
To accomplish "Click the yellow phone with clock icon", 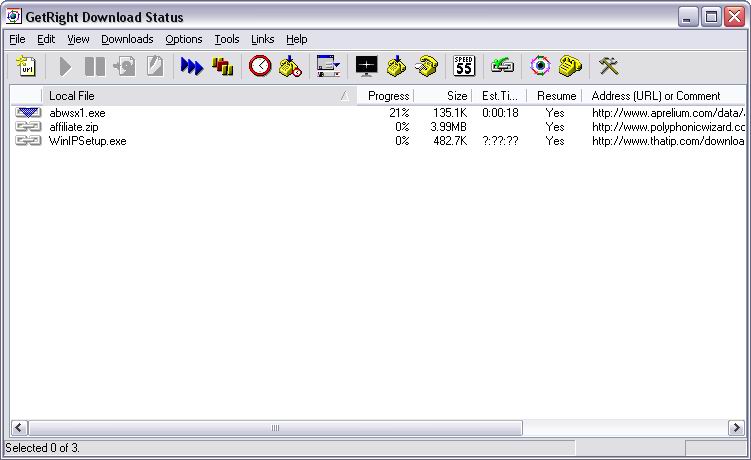I will [x=290, y=66].
